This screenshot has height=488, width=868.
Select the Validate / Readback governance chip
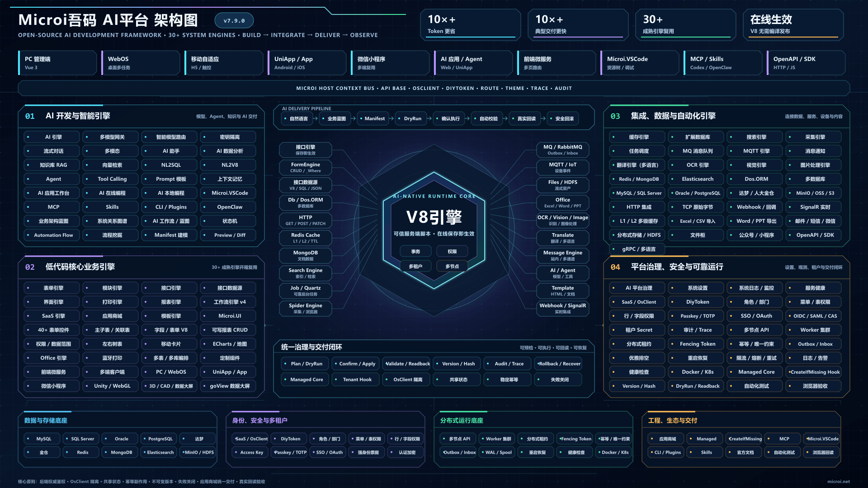[x=406, y=364]
